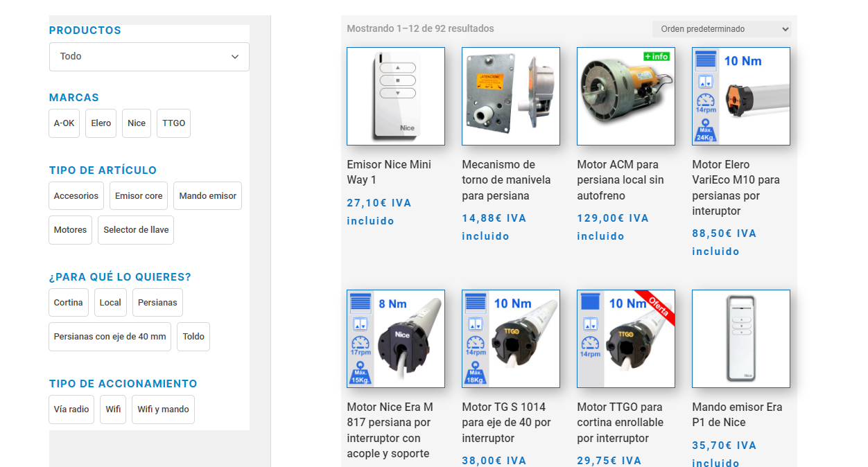Choose the Vía radio filter
The height and width of the screenshot is (467, 868).
[x=71, y=409]
